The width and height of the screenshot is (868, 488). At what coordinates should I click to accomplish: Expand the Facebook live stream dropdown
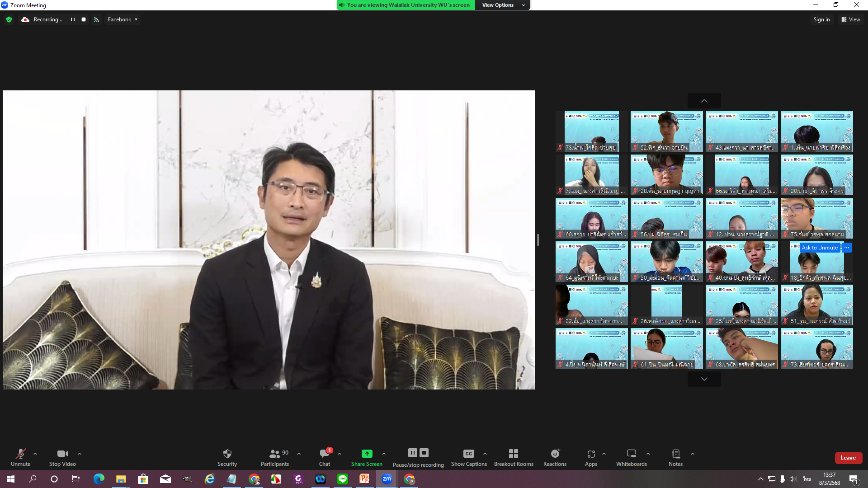[123, 19]
